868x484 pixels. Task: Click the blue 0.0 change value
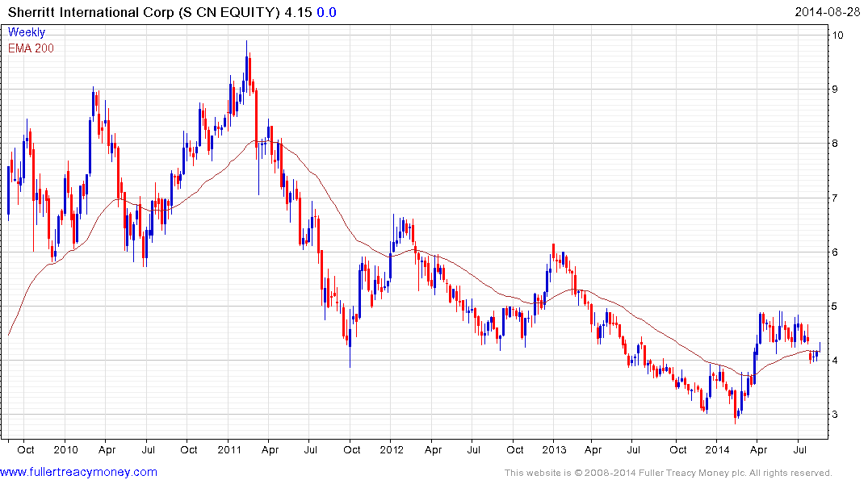[x=326, y=12]
